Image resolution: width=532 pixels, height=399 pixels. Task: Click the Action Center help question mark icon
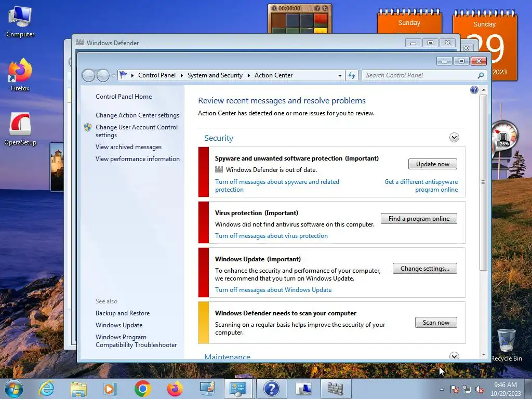coord(474,90)
